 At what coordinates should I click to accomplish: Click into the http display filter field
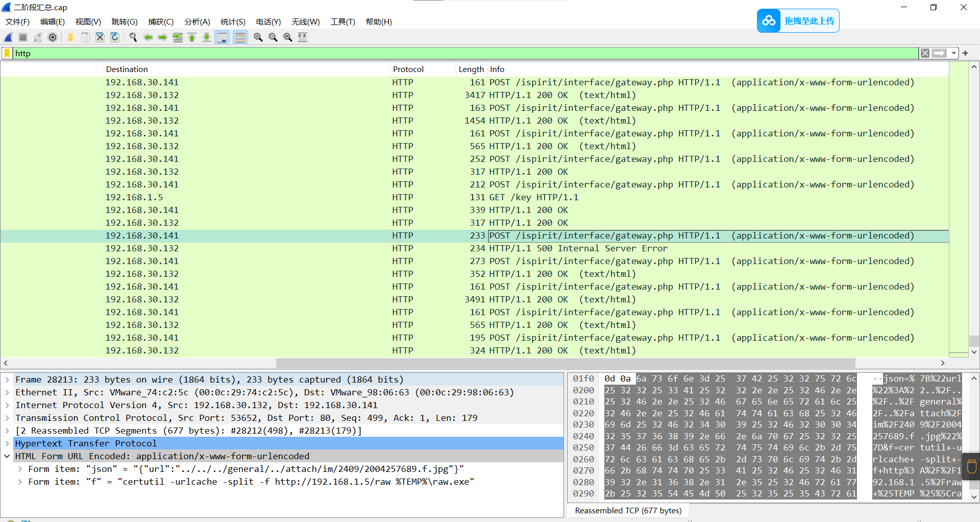[464, 53]
